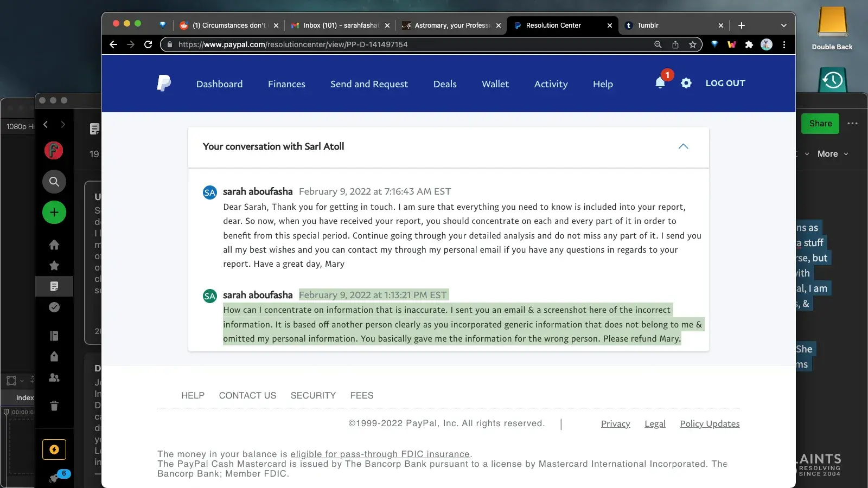Click the PayPal logo icon

click(x=164, y=83)
